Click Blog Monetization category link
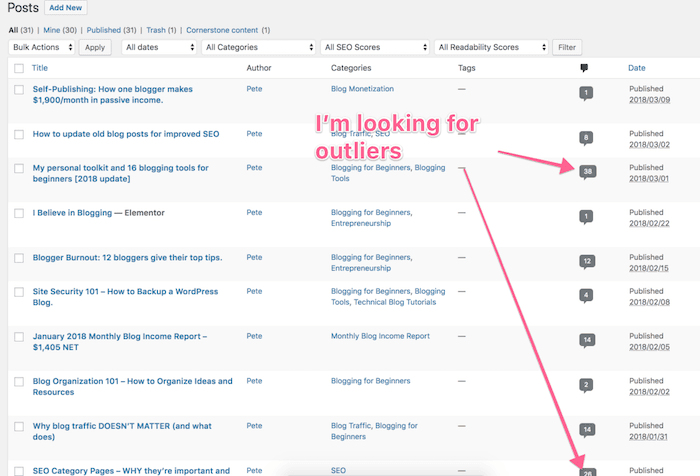Screen dimensions: 700x476 362,89
